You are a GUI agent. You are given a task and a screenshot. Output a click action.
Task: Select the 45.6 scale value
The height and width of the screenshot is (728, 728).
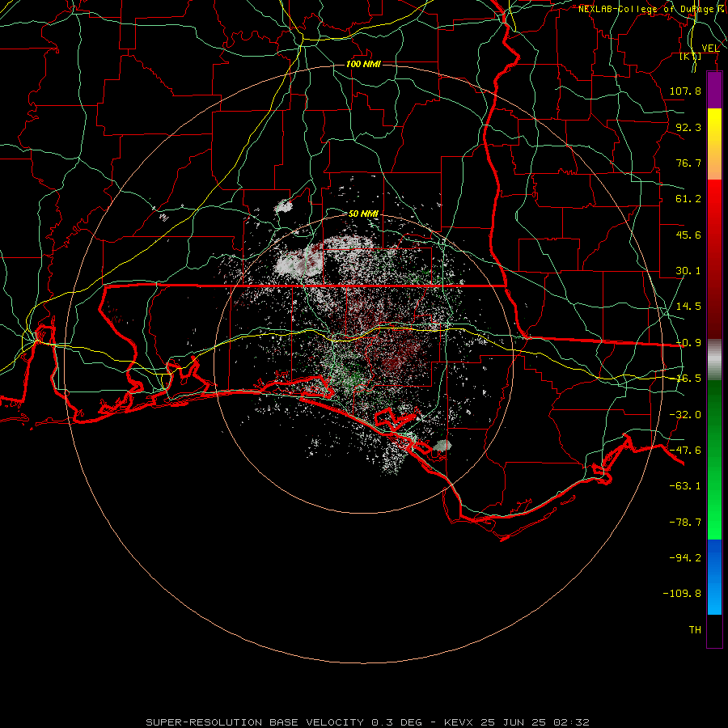click(688, 235)
